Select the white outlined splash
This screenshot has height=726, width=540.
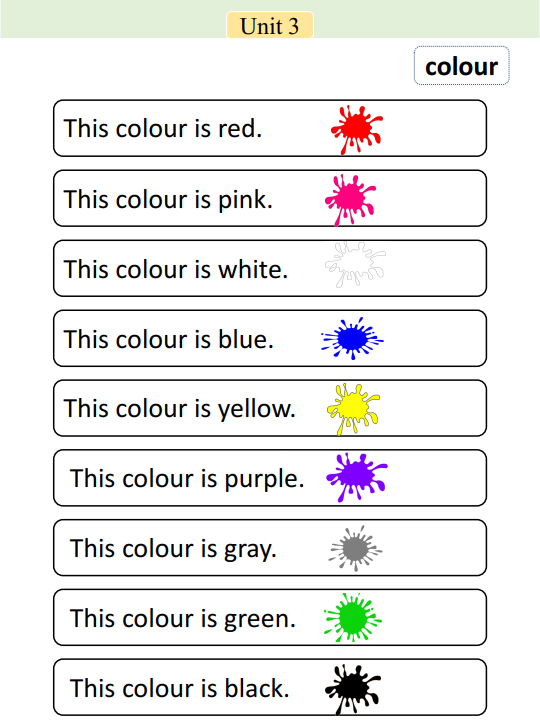click(355, 264)
